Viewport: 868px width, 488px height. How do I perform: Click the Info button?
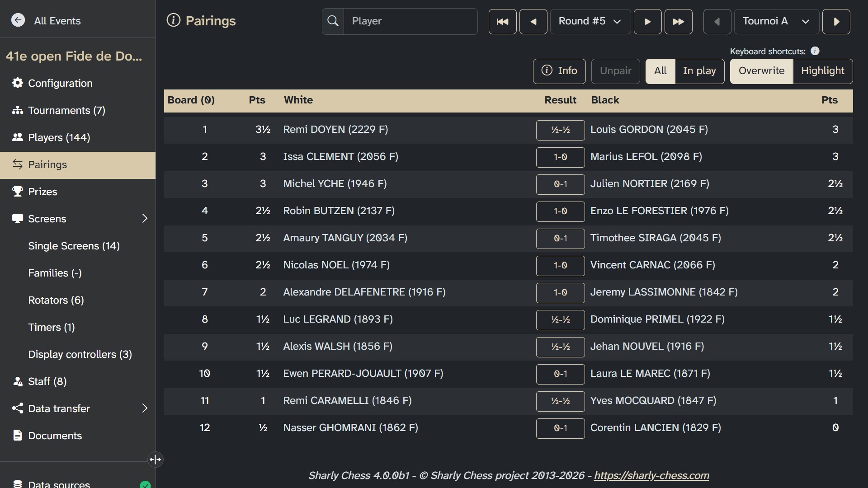click(x=559, y=71)
